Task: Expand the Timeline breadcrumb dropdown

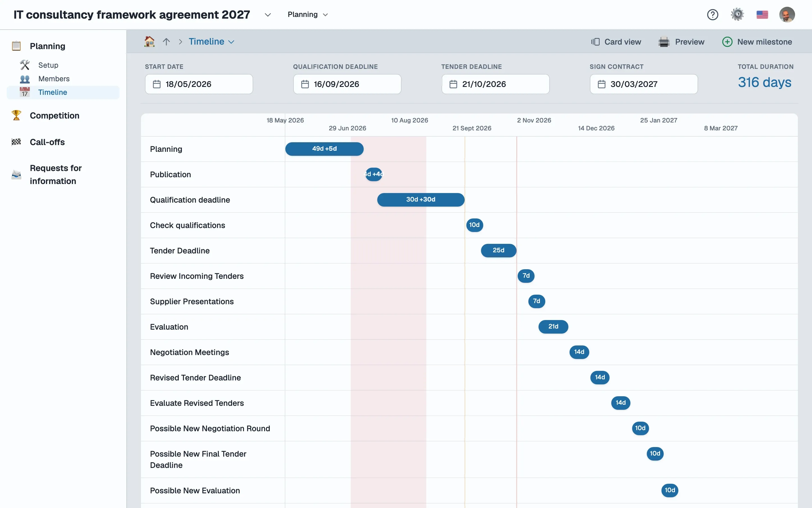Action: point(231,42)
